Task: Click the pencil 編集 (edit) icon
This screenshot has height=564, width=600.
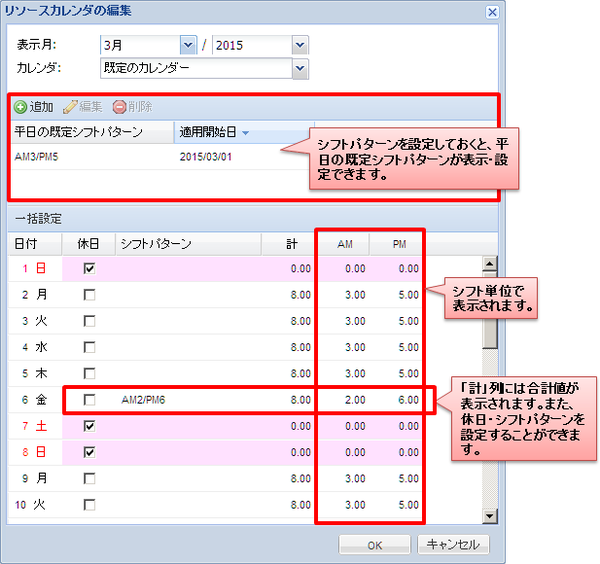Action: pyautogui.click(x=70, y=107)
